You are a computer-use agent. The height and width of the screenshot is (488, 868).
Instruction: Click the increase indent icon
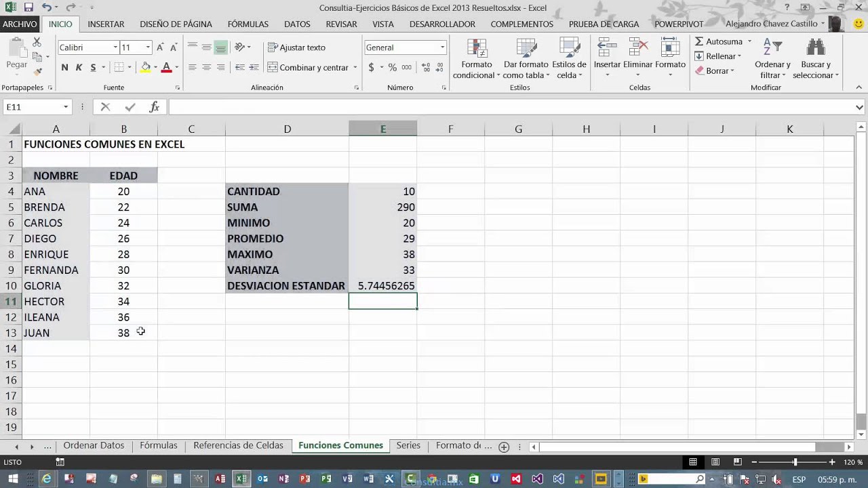click(254, 67)
